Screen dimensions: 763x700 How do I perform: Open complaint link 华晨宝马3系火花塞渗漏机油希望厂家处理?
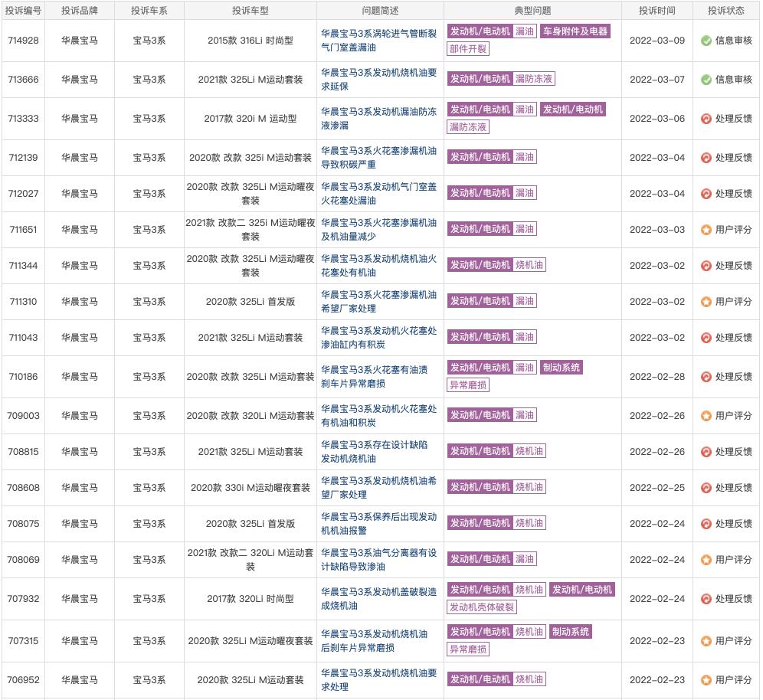pos(378,302)
